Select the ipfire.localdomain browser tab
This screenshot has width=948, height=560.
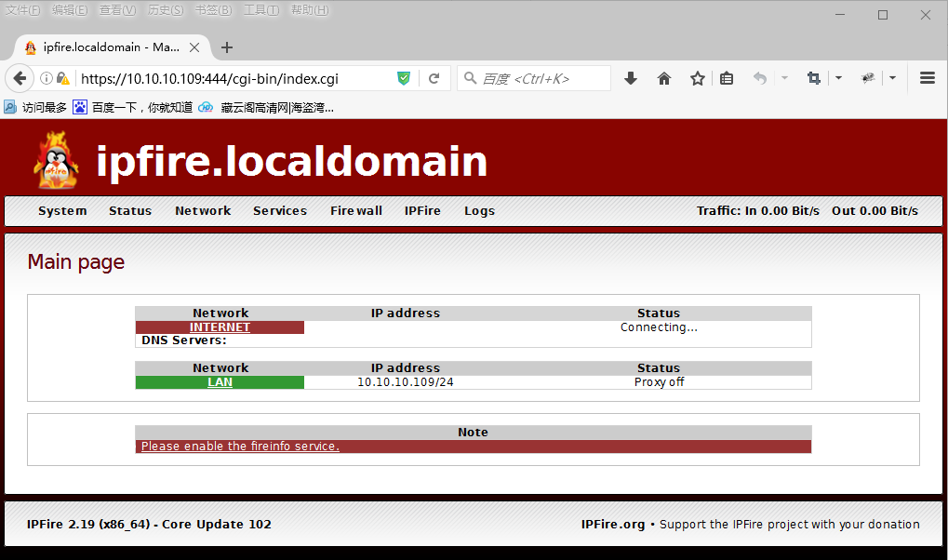pos(112,47)
